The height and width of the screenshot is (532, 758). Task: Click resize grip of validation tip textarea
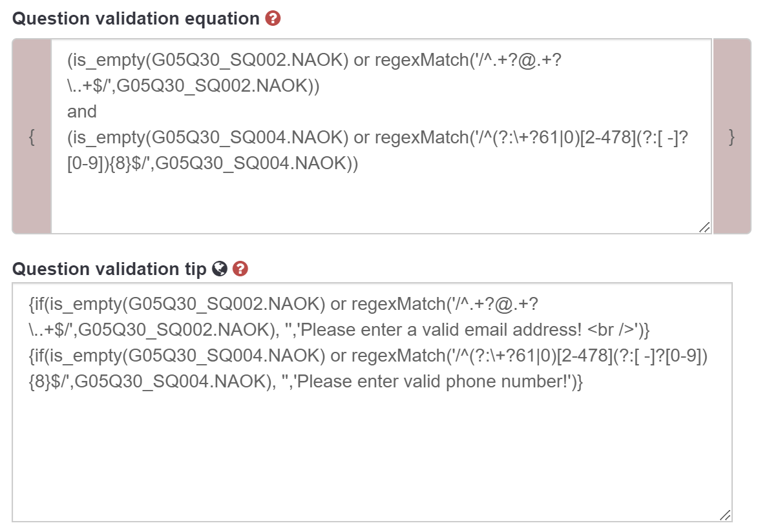coord(725,515)
